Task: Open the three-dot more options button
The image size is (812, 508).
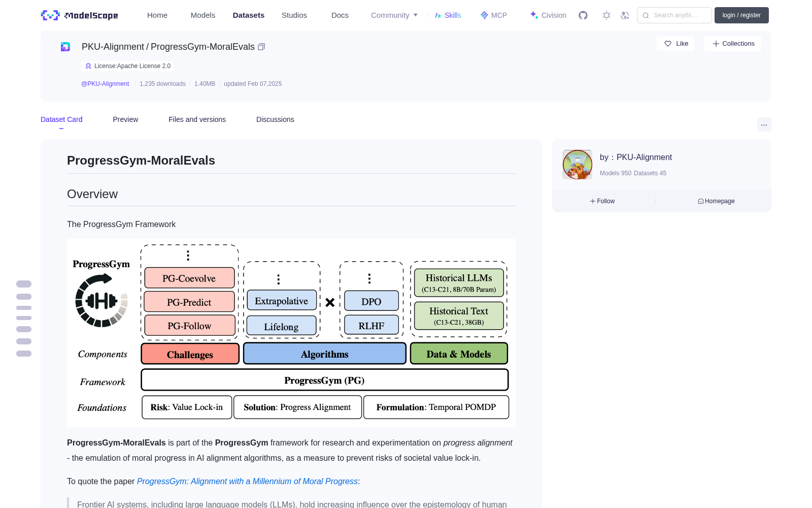Action: click(764, 124)
